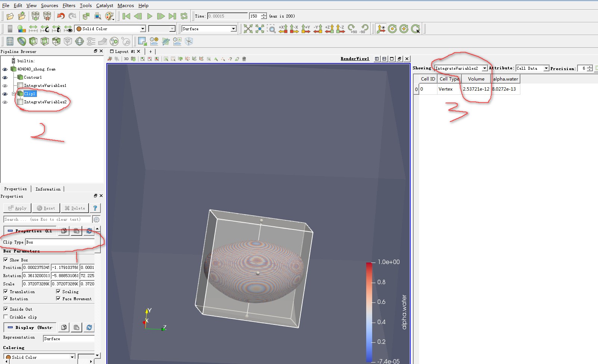
Task: Select the Layout #1 tab
Action: pyautogui.click(x=125, y=51)
